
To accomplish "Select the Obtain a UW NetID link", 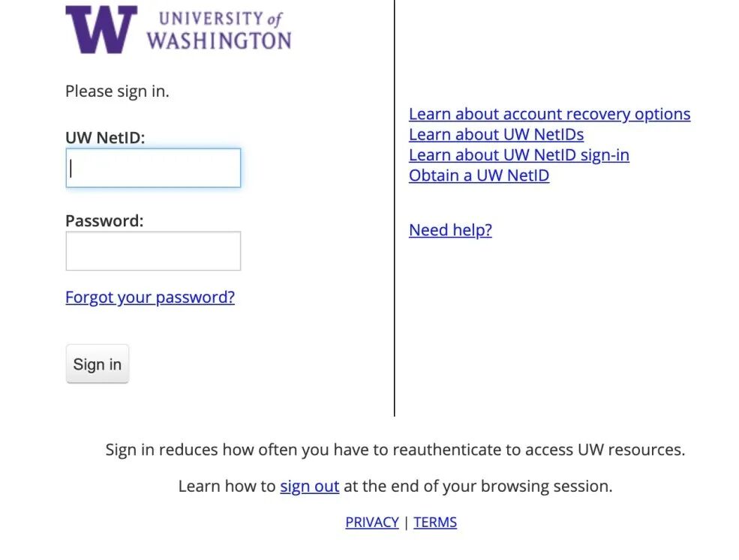I will click(479, 175).
